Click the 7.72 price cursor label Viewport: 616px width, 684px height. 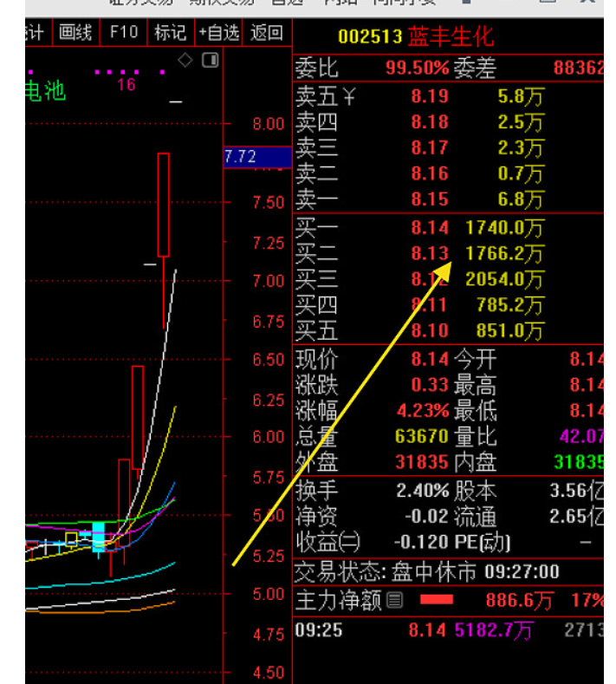coord(257,157)
